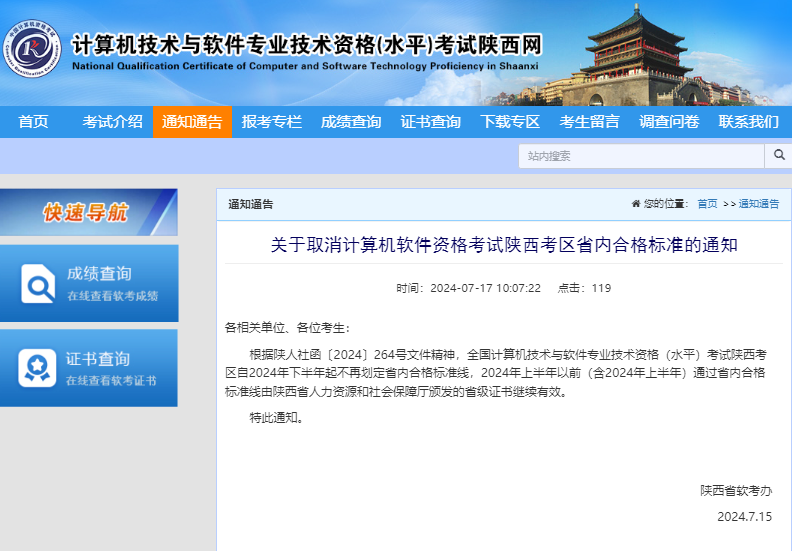Focus the 站内搜索 search input field
Screen dimensions: 792x551
[x=641, y=156]
